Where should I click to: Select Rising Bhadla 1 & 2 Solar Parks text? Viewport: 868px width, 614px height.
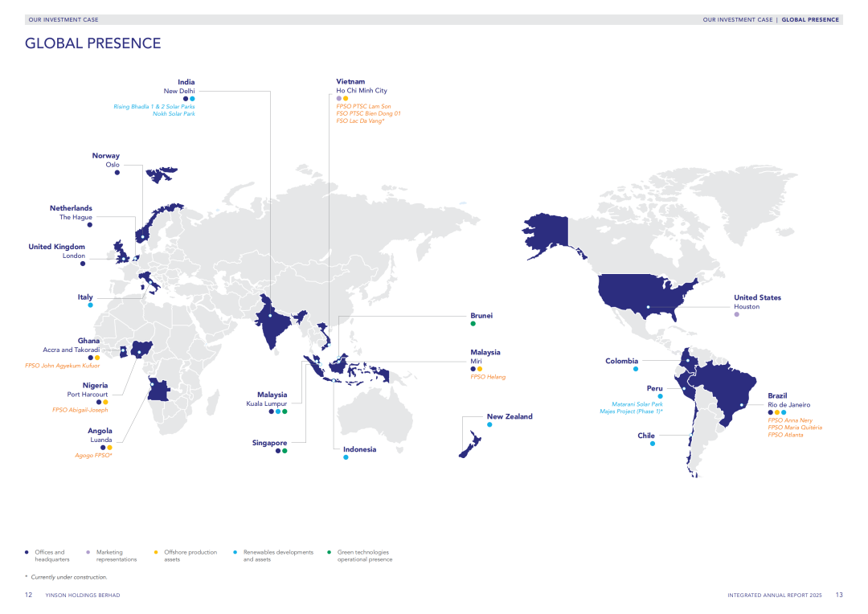154,106
